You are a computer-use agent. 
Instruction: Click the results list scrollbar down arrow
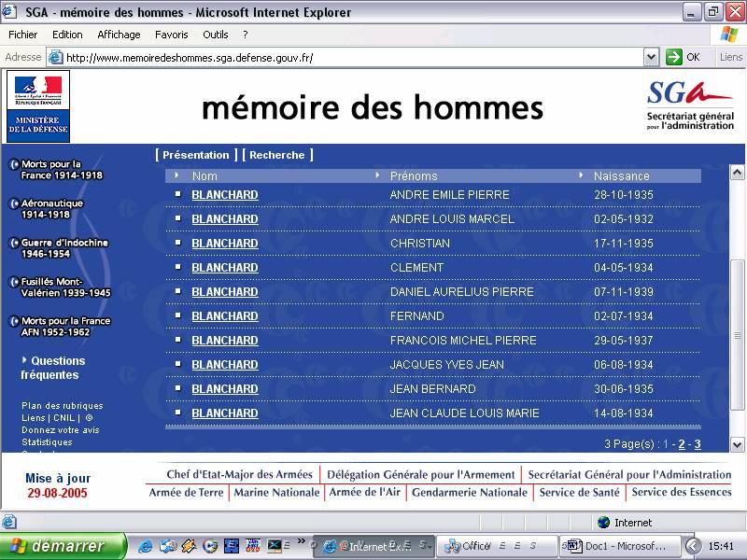[x=737, y=445]
